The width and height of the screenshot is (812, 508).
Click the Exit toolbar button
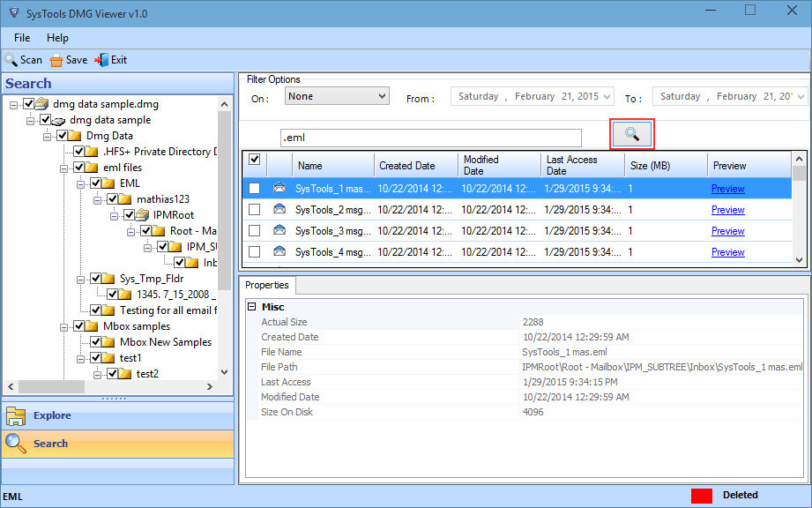pyautogui.click(x=111, y=60)
